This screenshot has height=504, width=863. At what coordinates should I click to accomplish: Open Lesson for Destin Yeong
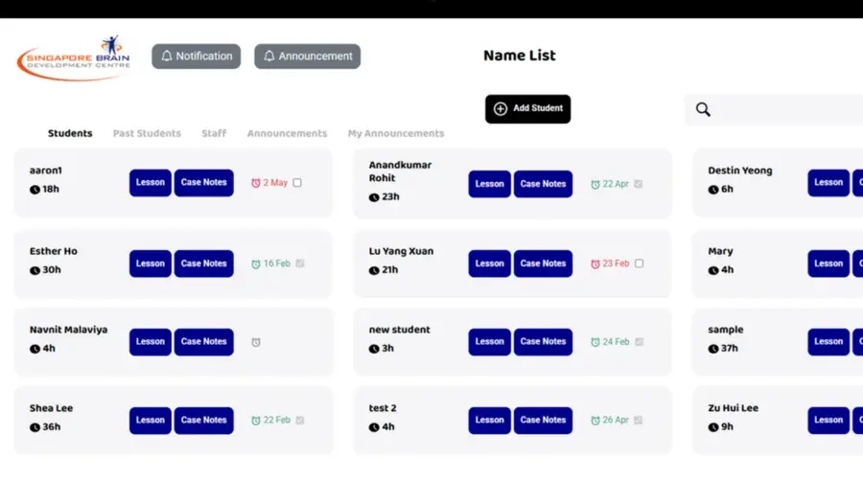tap(828, 183)
